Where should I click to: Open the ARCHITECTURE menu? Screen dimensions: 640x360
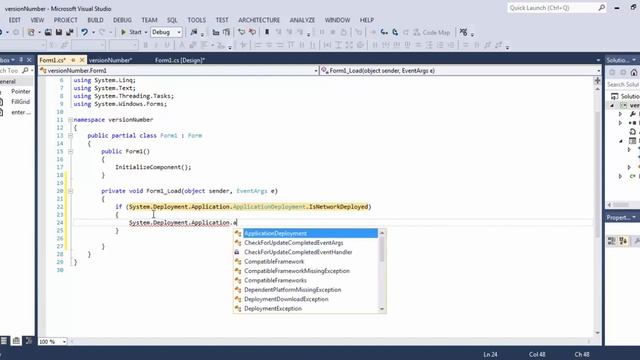click(259, 20)
